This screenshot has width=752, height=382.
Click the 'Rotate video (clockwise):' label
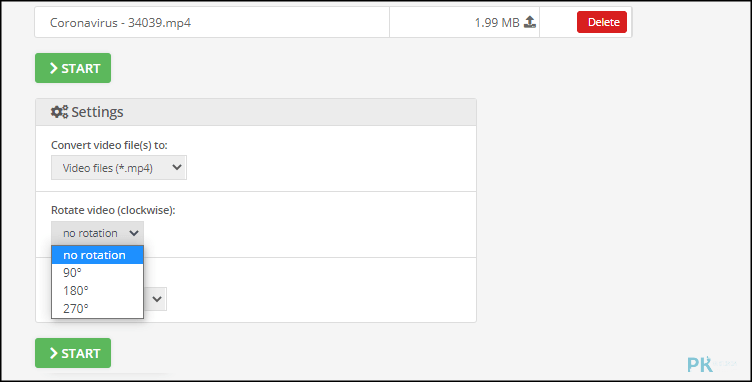coord(113,210)
